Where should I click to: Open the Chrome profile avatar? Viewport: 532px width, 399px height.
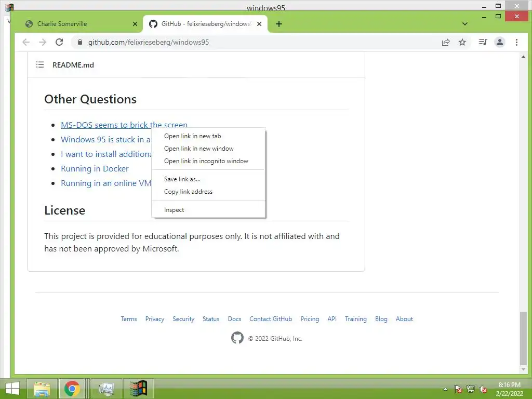500,42
